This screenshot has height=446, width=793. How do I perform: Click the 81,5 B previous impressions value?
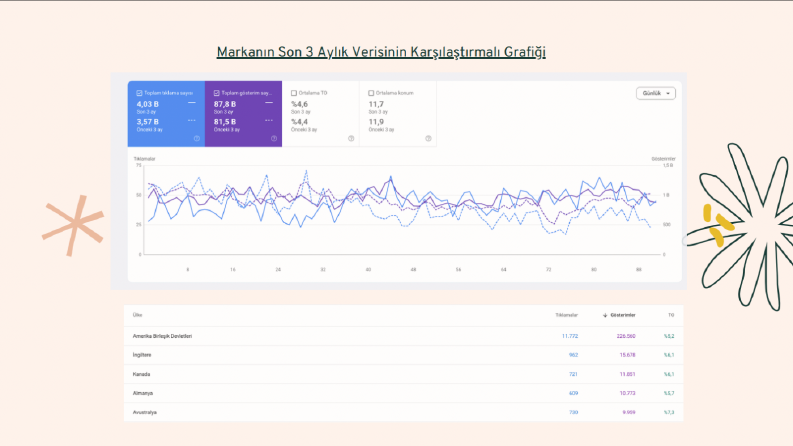(x=225, y=122)
